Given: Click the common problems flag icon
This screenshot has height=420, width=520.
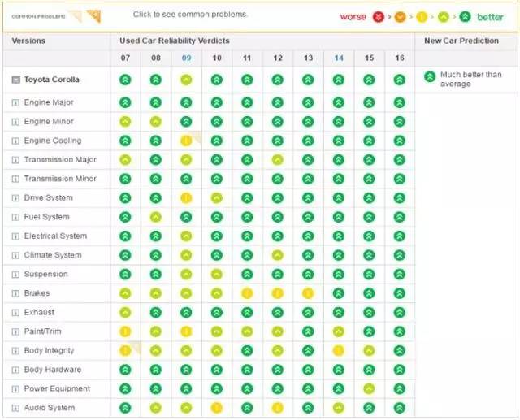Looking at the screenshot, I should pyautogui.click(x=93, y=16).
